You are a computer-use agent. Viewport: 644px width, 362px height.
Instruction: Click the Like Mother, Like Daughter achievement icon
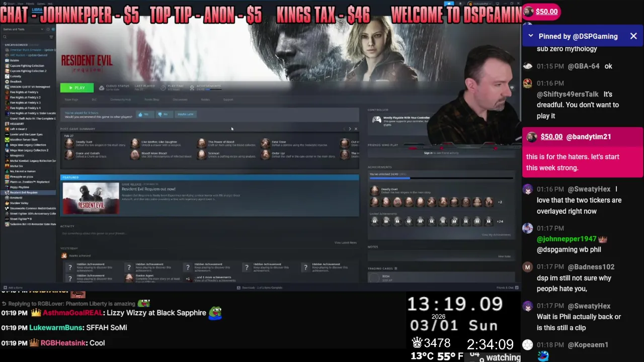135,143
